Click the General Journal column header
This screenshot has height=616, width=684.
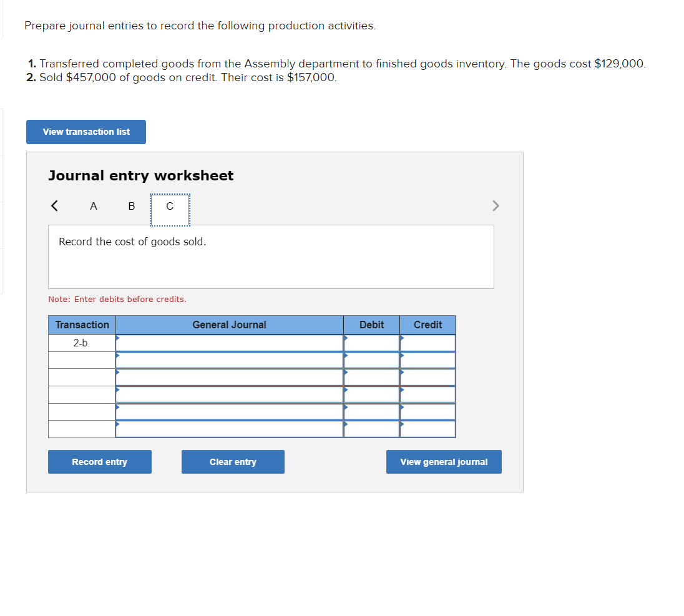point(229,325)
